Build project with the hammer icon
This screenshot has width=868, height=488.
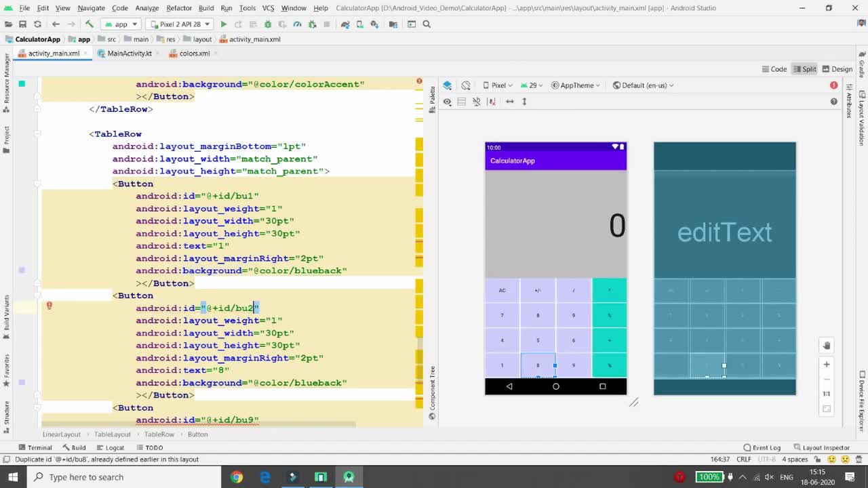click(90, 24)
